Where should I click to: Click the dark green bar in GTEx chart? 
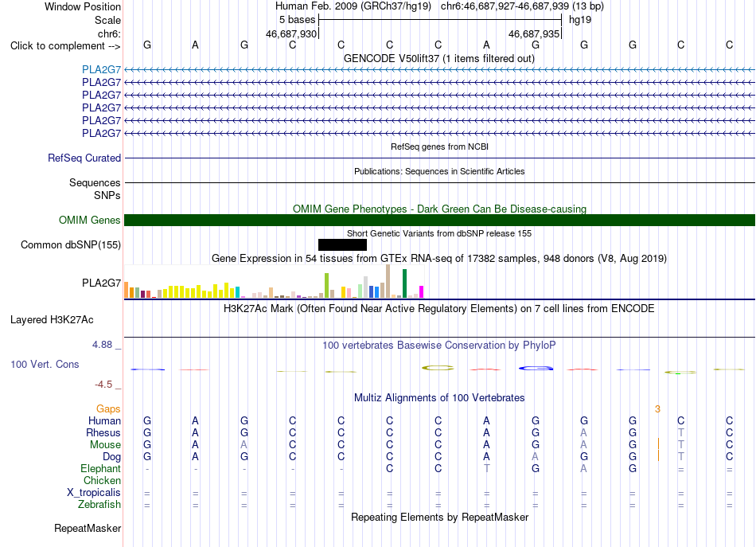pyautogui.click(x=404, y=283)
